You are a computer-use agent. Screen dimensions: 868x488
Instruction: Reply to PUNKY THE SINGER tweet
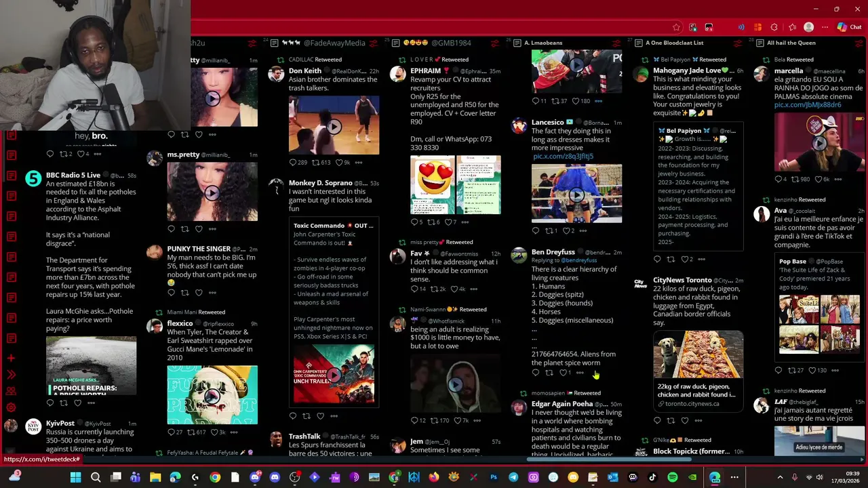click(172, 293)
